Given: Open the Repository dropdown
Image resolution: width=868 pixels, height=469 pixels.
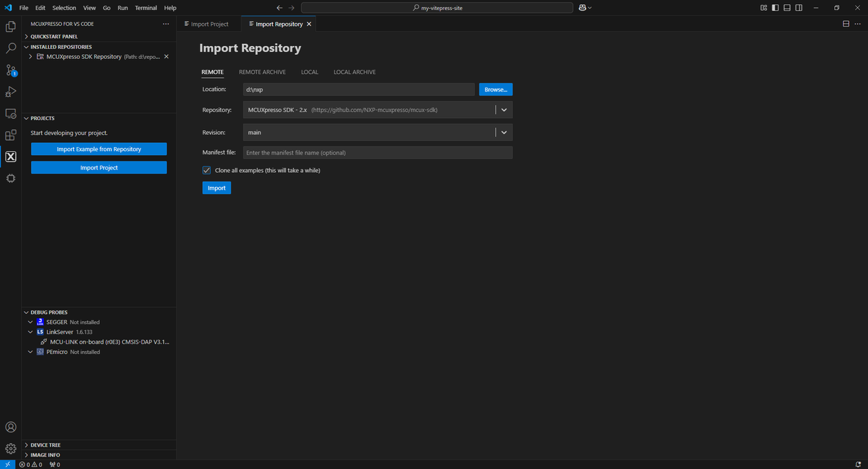Looking at the screenshot, I should click(x=504, y=110).
